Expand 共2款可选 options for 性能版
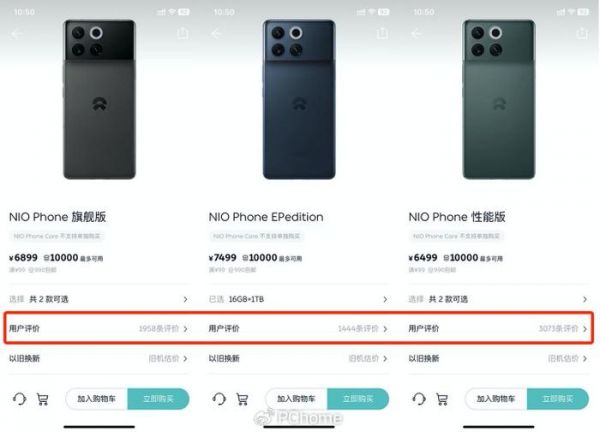Screen dimensions: 600x432 (x=498, y=299)
